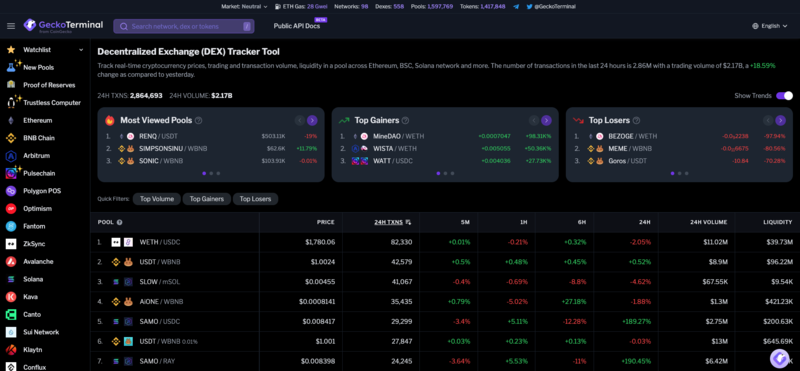
Task: Toggle the Show Trends switch
Action: [x=785, y=95]
